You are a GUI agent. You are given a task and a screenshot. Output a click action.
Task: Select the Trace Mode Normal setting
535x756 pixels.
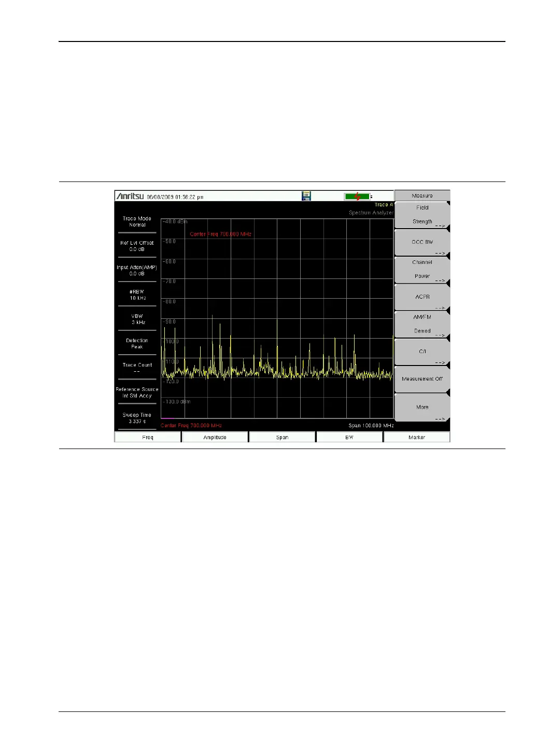(137, 222)
